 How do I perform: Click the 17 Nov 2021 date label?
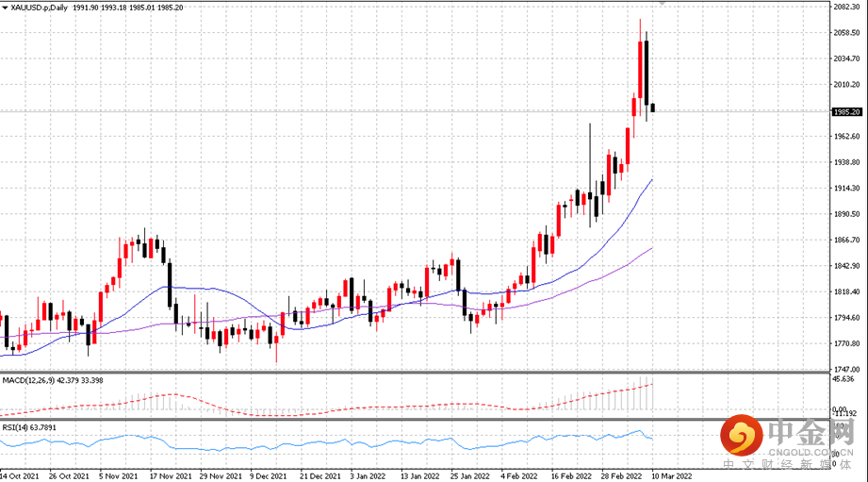pos(171,476)
